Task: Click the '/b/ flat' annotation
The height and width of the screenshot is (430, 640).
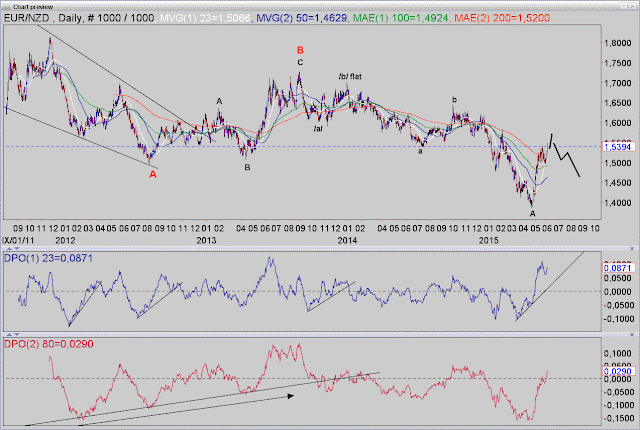Action: (350, 76)
